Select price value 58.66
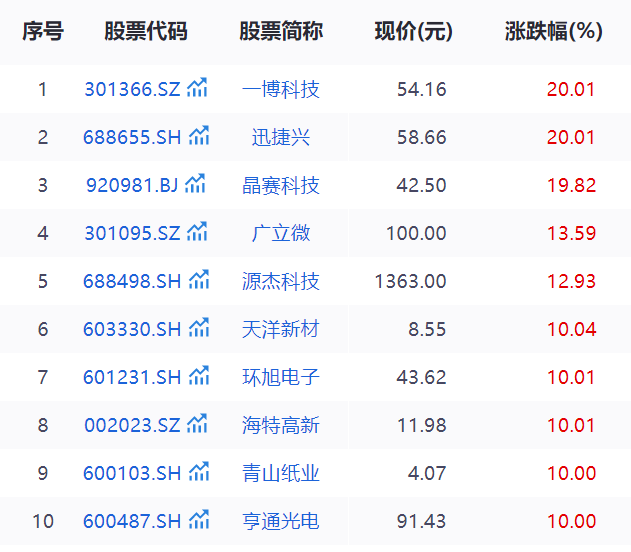631x552 pixels. pos(422,137)
